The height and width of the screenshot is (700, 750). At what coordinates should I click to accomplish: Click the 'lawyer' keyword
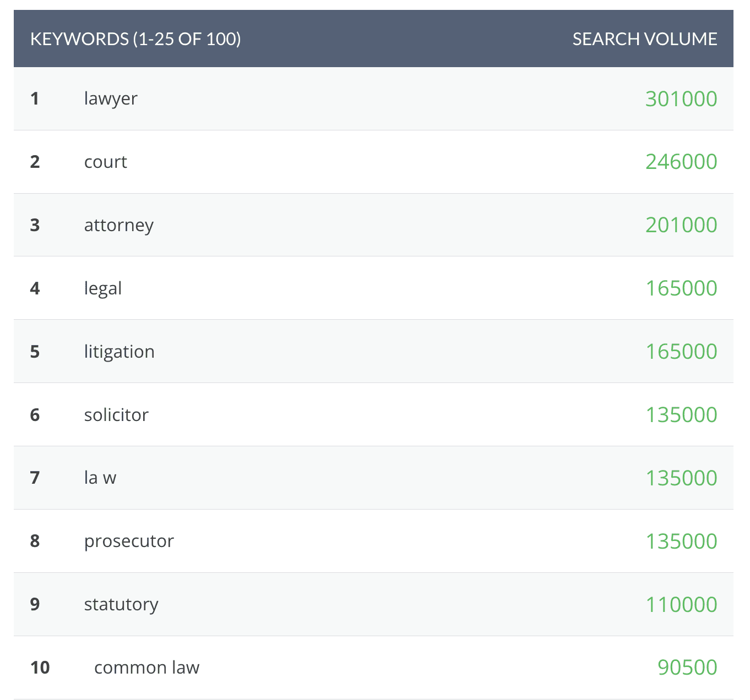pyautogui.click(x=110, y=99)
